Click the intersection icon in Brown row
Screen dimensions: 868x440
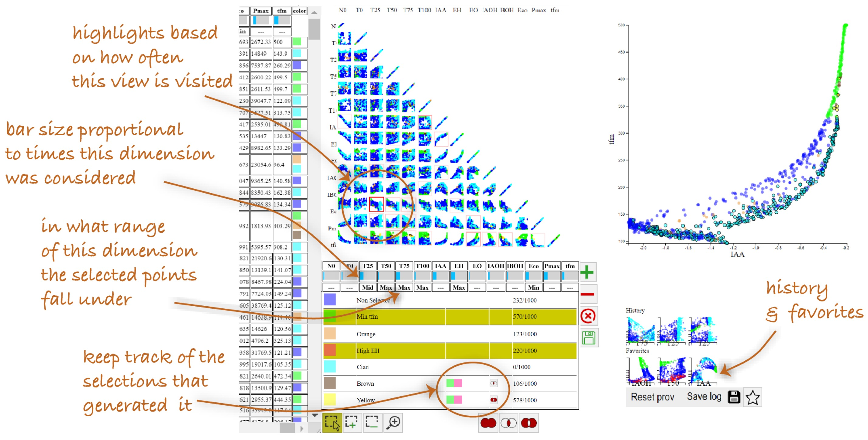coord(494,383)
